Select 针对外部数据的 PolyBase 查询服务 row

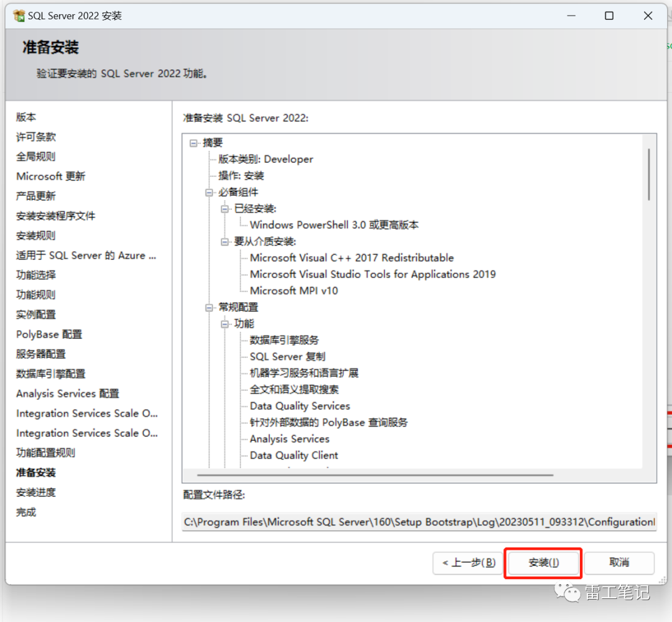click(329, 422)
